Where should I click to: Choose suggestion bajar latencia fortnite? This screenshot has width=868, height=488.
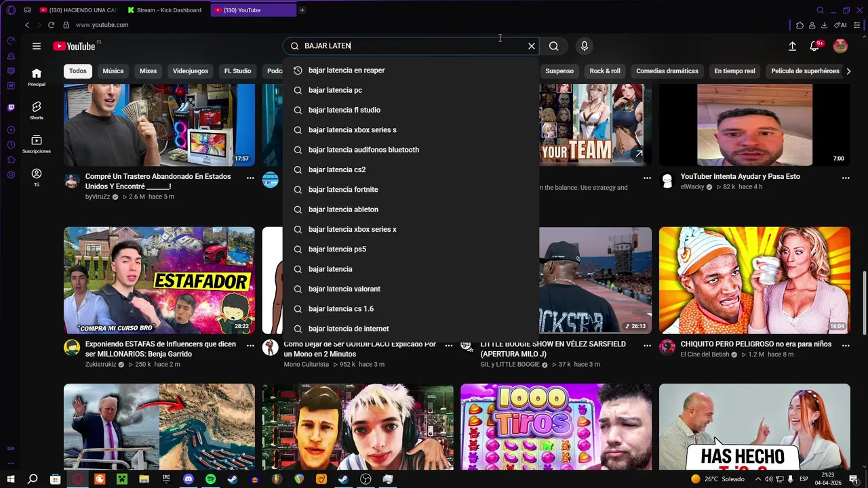pos(411,190)
